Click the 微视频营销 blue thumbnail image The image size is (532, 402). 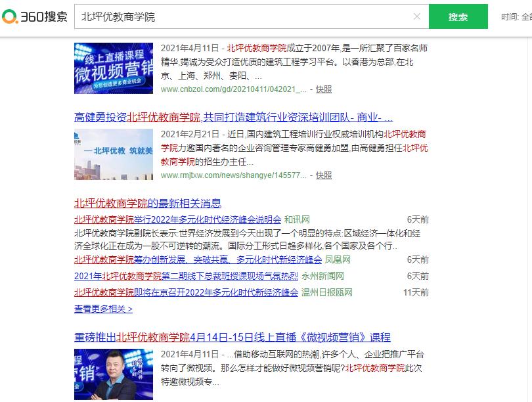113,67
